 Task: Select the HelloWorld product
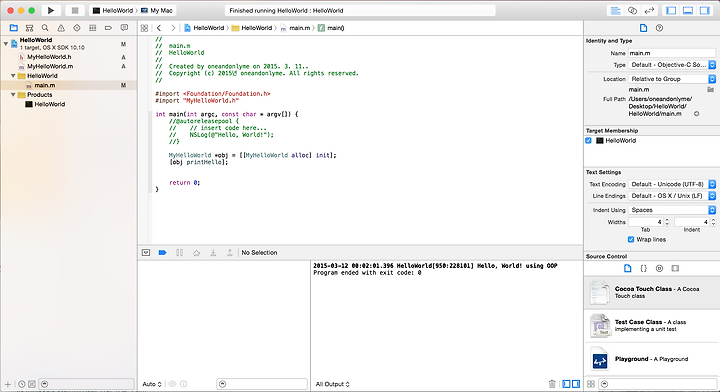[x=50, y=104]
